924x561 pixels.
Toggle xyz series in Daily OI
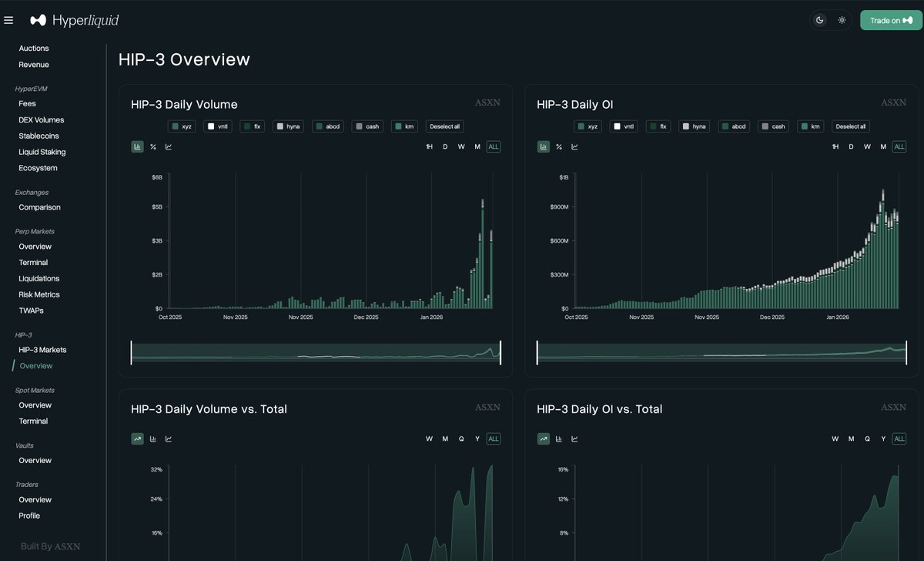click(588, 126)
